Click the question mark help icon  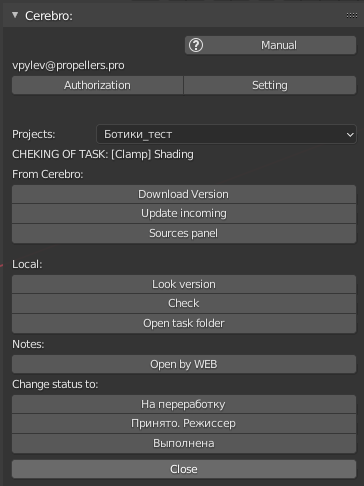click(x=196, y=45)
